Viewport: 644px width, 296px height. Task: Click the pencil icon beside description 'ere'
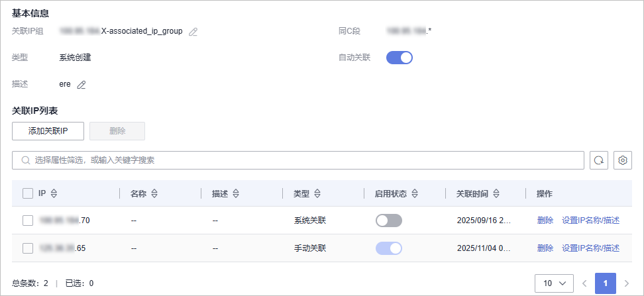pos(81,85)
